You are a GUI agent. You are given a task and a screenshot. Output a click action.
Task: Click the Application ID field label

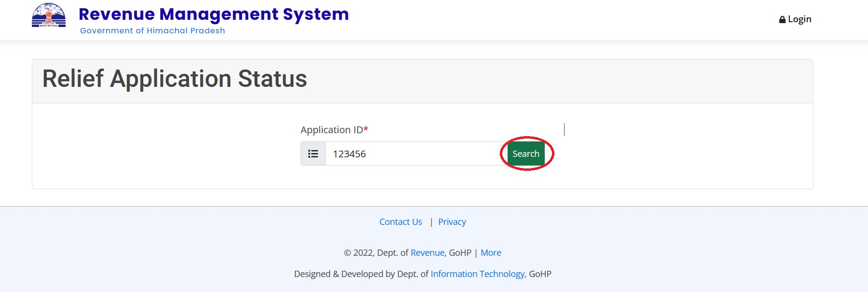(331, 130)
